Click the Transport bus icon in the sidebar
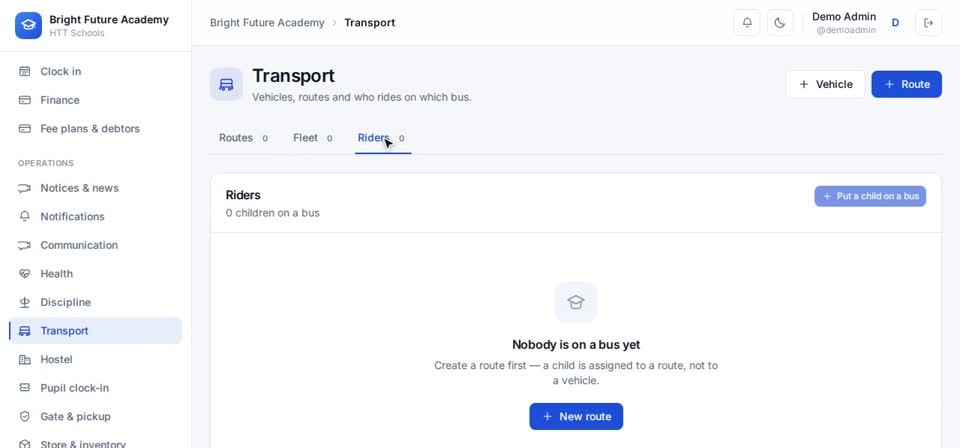The image size is (960, 448). (24, 330)
